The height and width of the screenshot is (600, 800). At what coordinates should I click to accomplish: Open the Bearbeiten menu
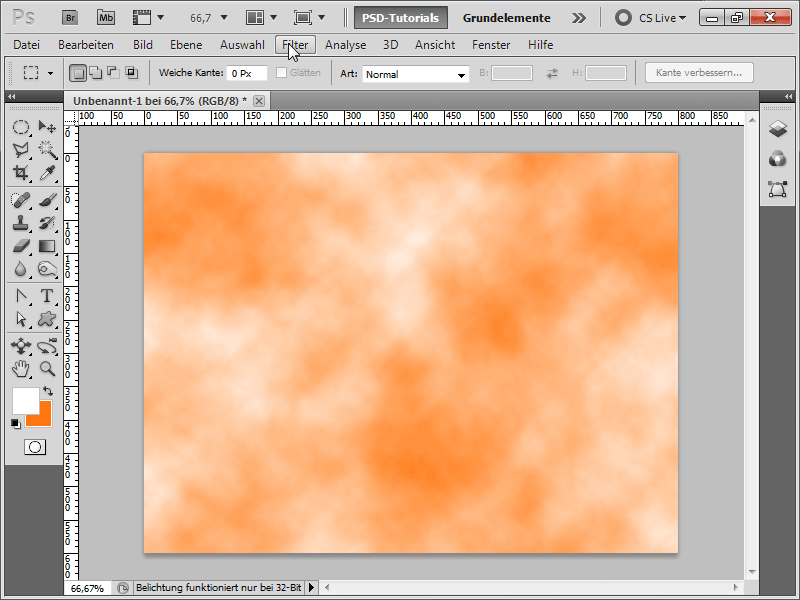[86, 45]
